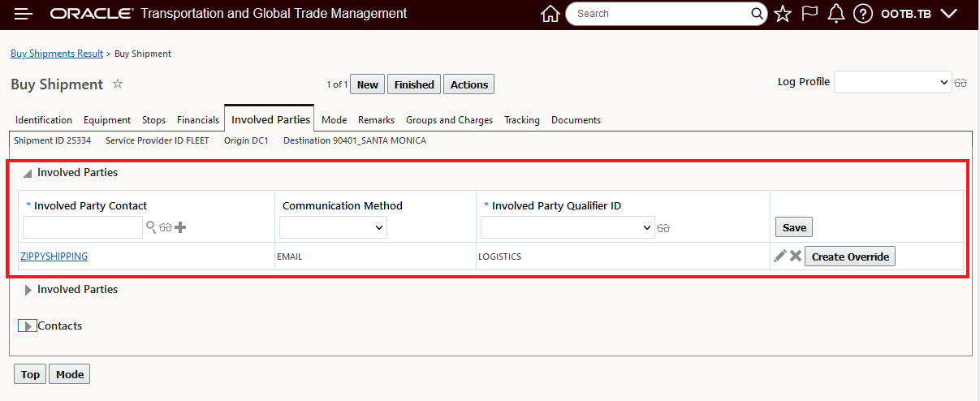Switch to Groups and Charges tab
Viewport: 980px width, 401px height.
coord(449,120)
